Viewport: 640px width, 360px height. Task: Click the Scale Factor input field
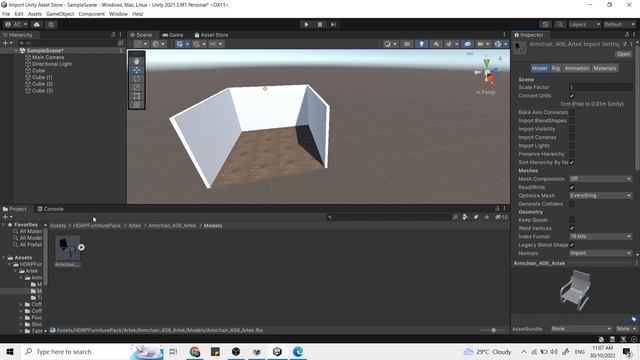(601, 87)
